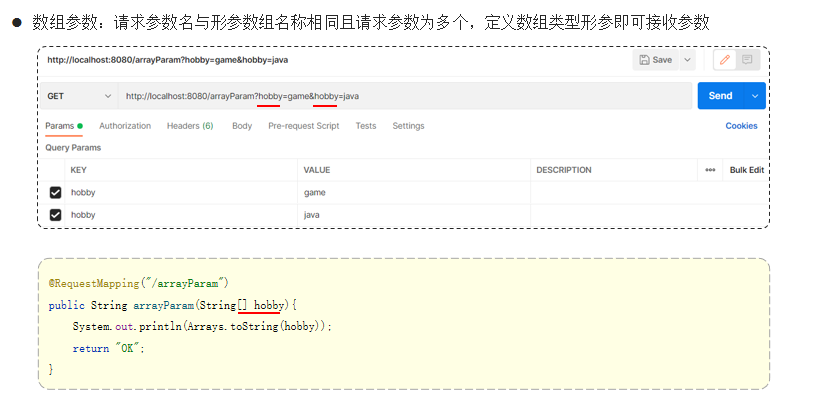Open the Headers (6) tab
The image size is (824, 393).
pyautogui.click(x=190, y=126)
